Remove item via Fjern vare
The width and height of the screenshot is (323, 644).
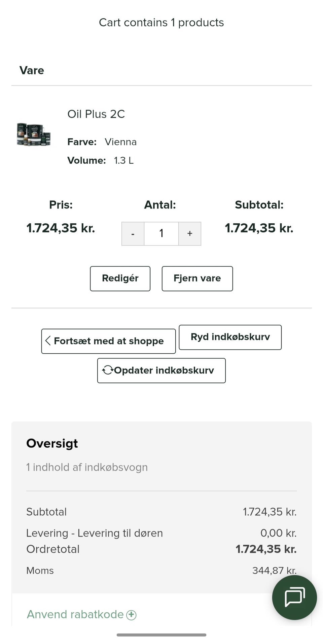click(197, 279)
